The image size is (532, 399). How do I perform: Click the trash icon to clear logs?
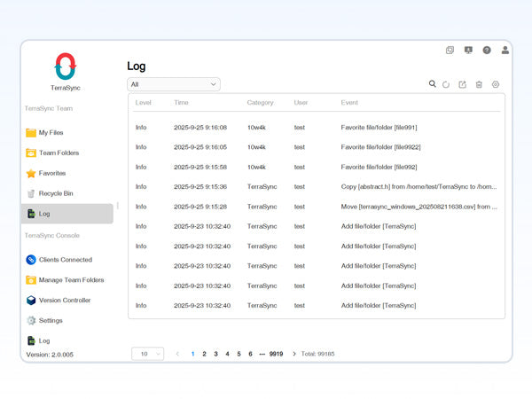point(479,85)
